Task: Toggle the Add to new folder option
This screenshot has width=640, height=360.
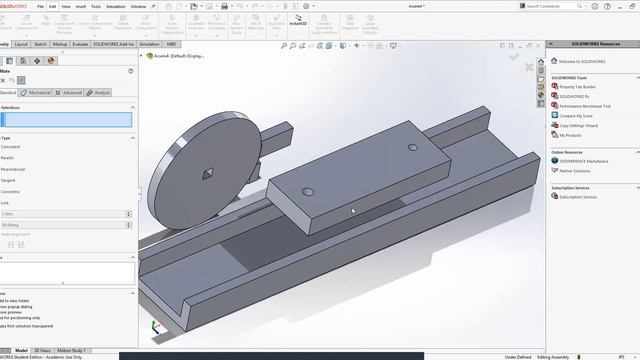Action: 15,301
